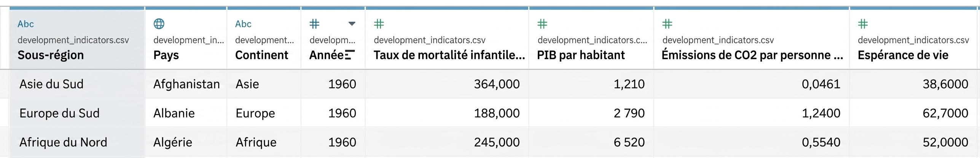
Task: Click the hash icon above Émissions de CO2
Action: click(x=667, y=24)
